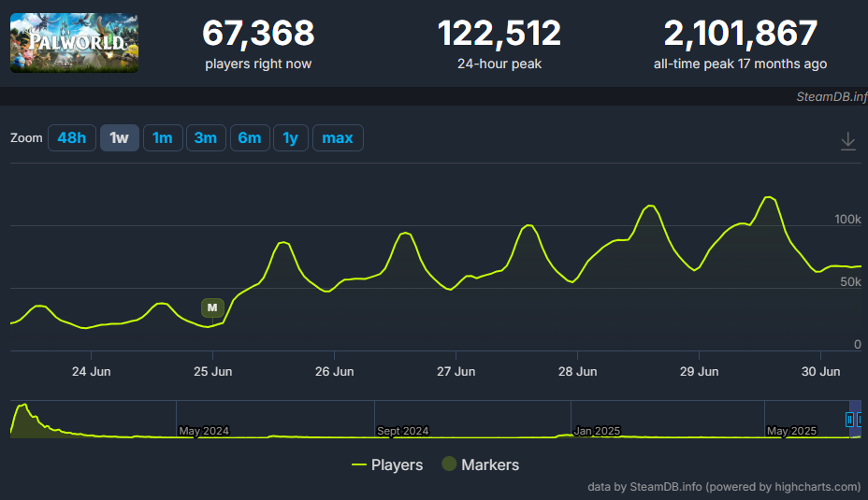This screenshot has width=868, height=500.
Task: Click the M marker on chart
Action: click(212, 308)
